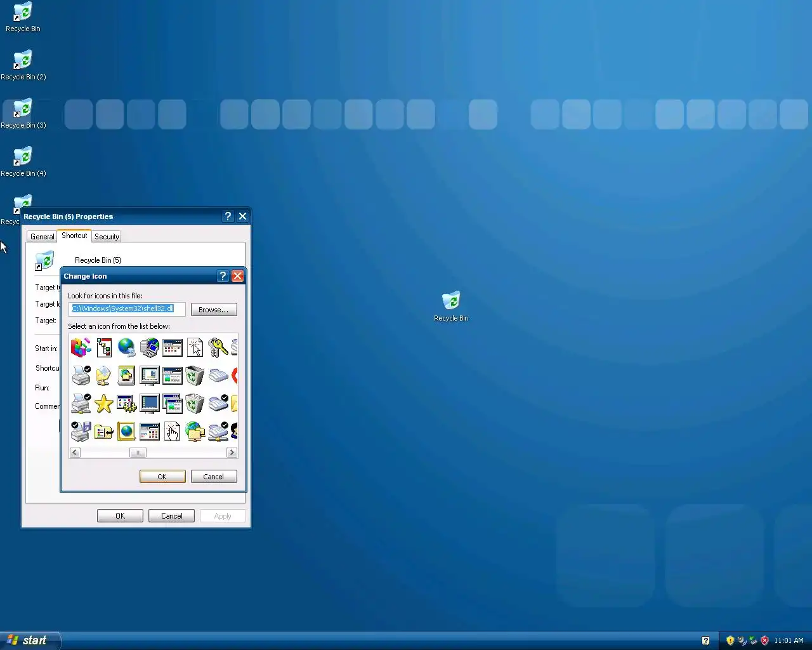Select the Recycle Bin shortcut on desktop top
Viewport: 812px width, 650px height.
click(23, 17)
